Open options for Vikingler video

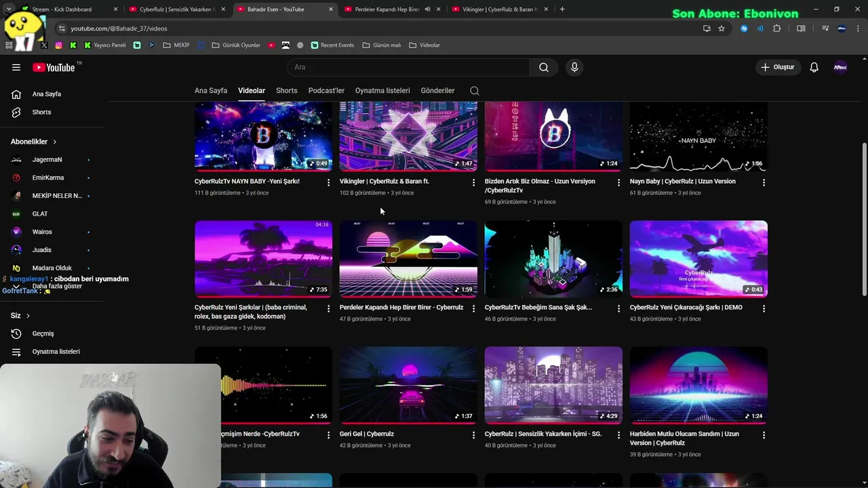click(x=473, y=182)
